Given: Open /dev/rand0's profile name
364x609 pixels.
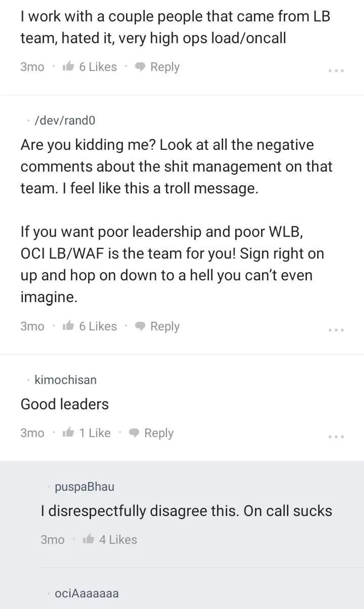Looking at the screenshot, I should tap(65, 121).
